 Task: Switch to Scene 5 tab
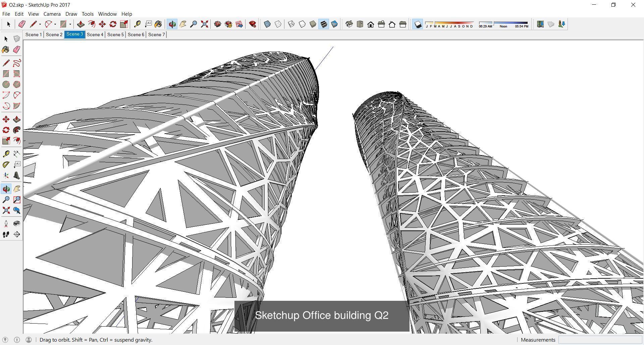[x=115, y=34]
